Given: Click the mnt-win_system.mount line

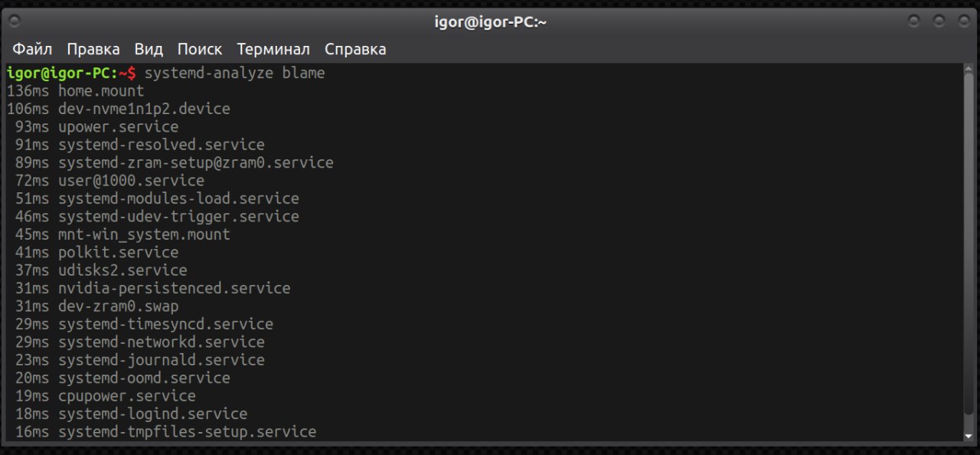Looking at the screenshot, I should click(143, 234).
